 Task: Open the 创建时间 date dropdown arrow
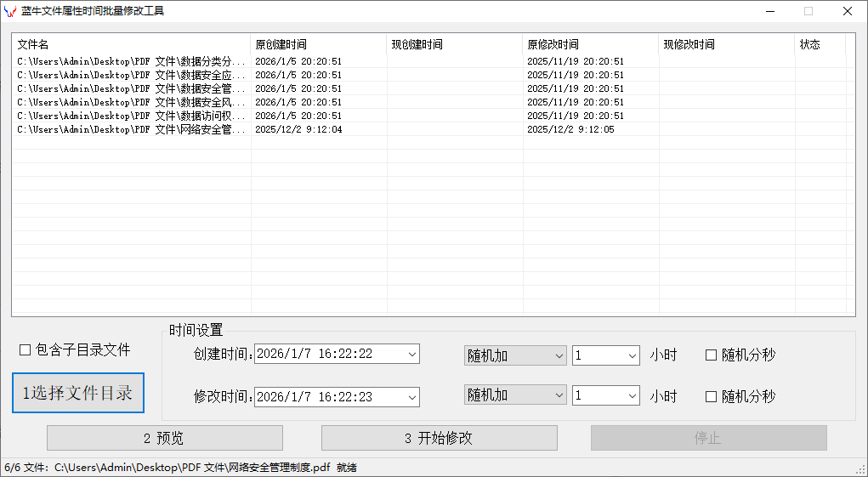point(411,355)
